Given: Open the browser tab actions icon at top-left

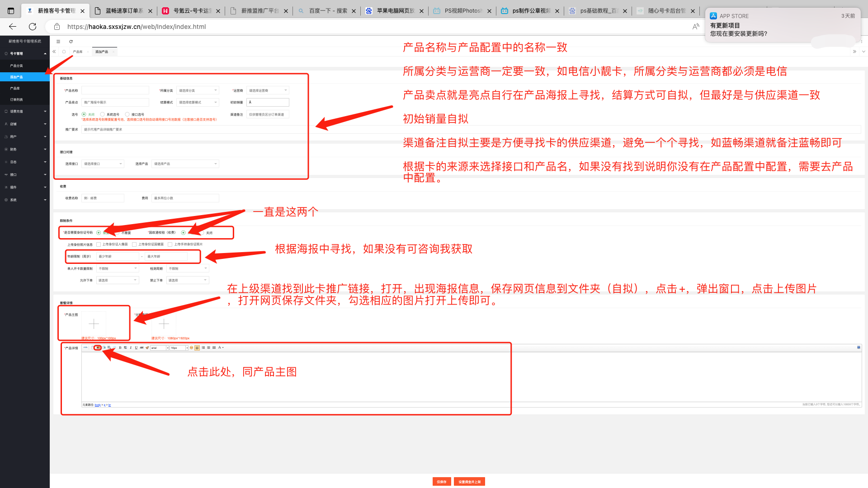Looking at the screenshot, I should [x=11, y=11].
